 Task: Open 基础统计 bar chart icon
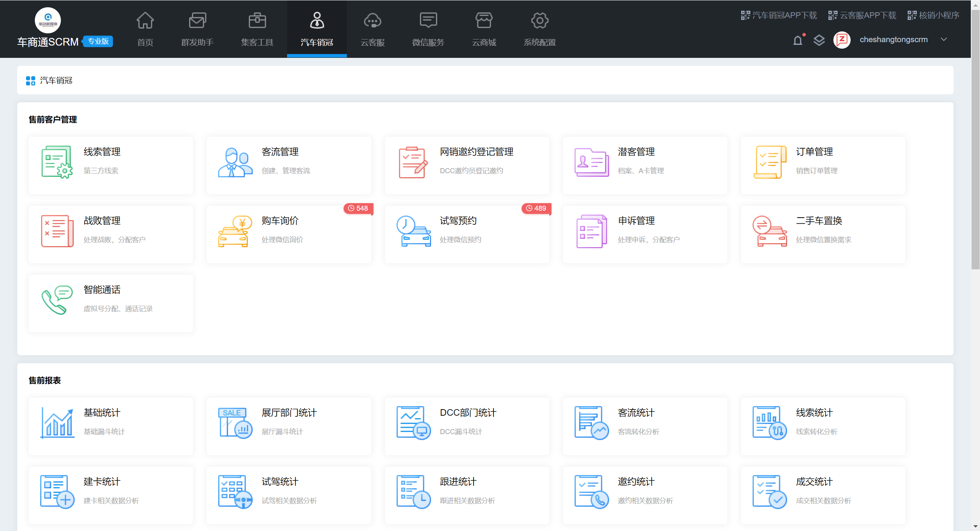click(x=57, y=423)
